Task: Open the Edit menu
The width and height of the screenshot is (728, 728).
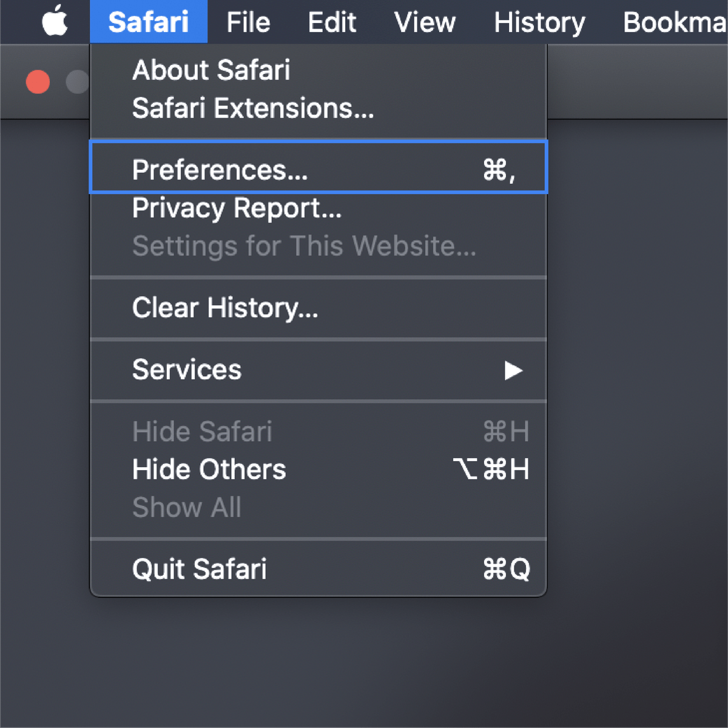Action: (x=332, y=22)
